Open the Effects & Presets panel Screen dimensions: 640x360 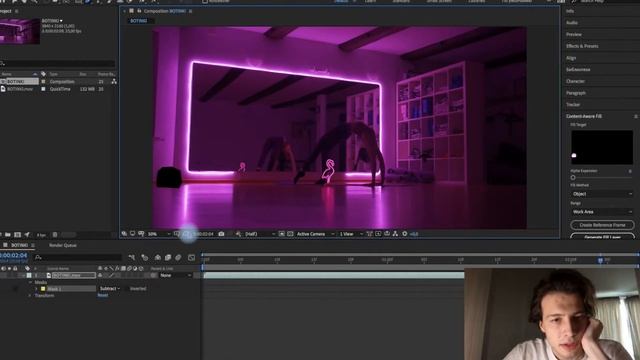(x=582, y=46)
